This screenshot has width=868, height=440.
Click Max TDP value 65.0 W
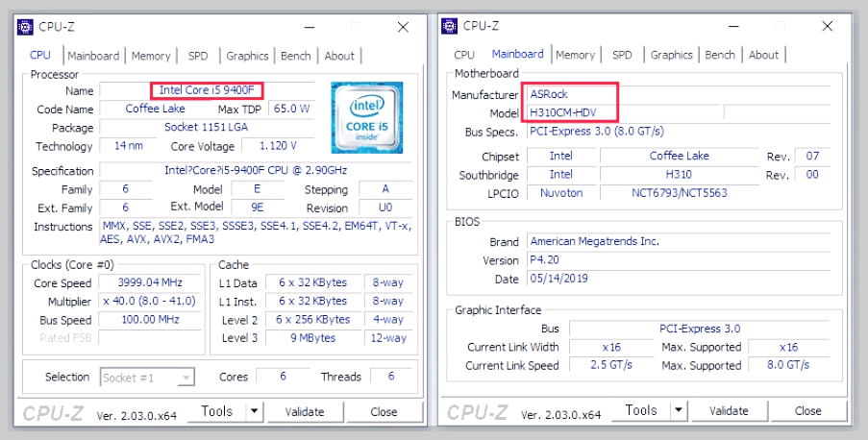point(291,109)
